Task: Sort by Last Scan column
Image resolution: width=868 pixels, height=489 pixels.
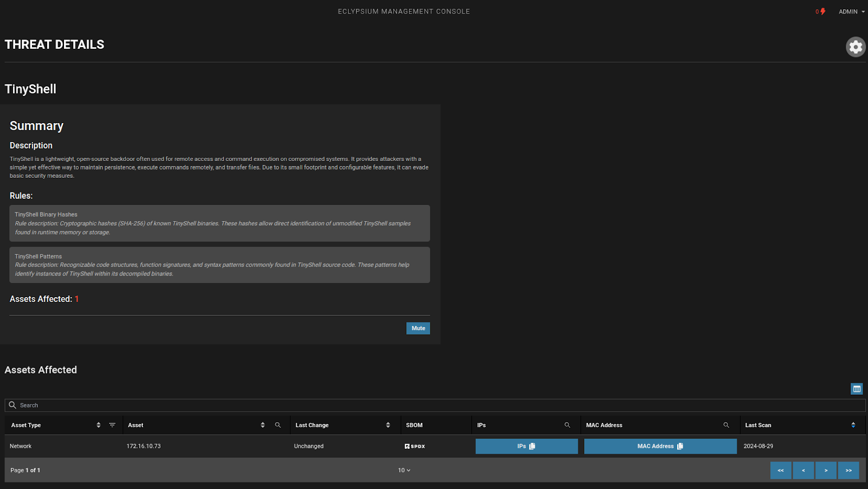Action: pyautogui.click(x=853, y=425)
